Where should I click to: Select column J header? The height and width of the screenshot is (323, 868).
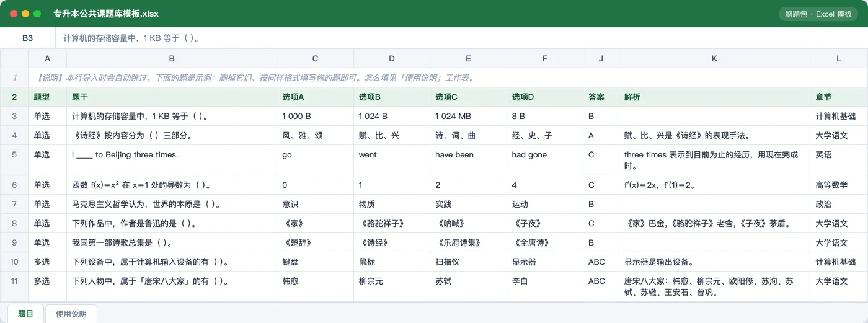point(601,59)
